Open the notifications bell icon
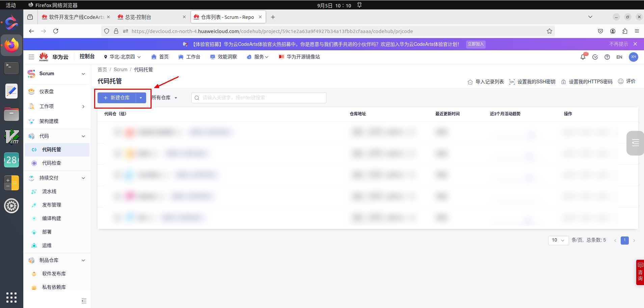 [583, 57]
